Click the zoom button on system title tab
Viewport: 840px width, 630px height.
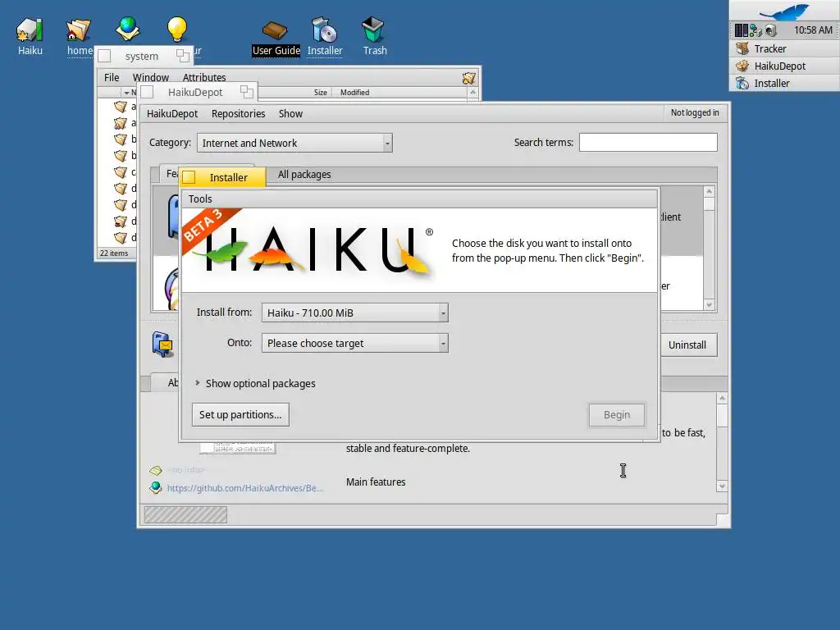click(183, 56)
